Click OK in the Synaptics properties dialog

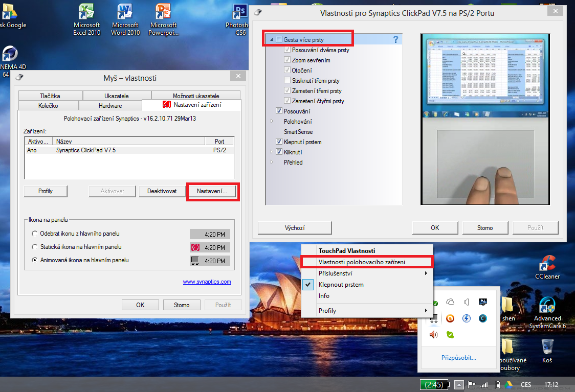pos(435,228)
